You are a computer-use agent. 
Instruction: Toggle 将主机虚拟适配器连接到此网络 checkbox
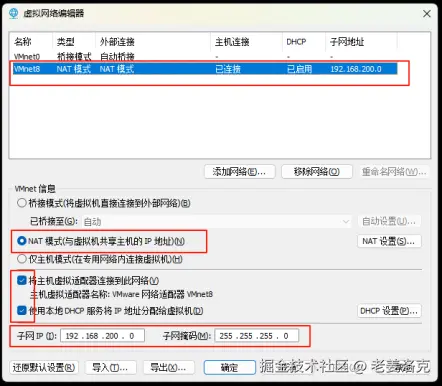coord(22,280)
